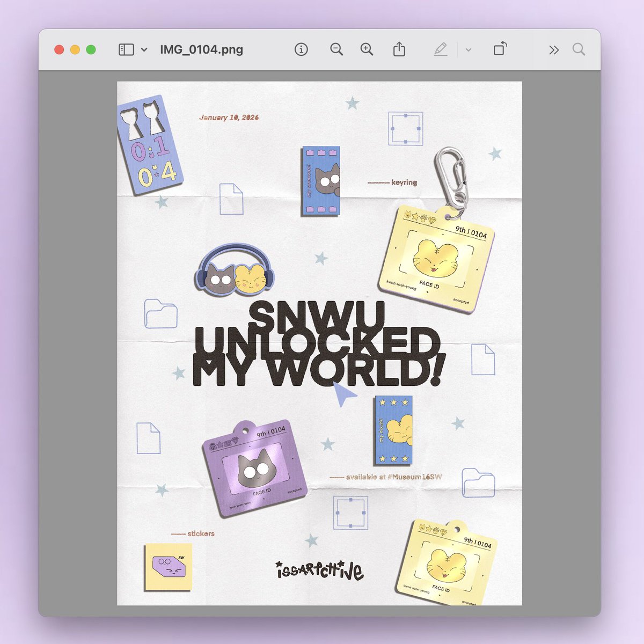The image size is (644, 644).
Task: Maximize the window with green button
Action: 91,50
